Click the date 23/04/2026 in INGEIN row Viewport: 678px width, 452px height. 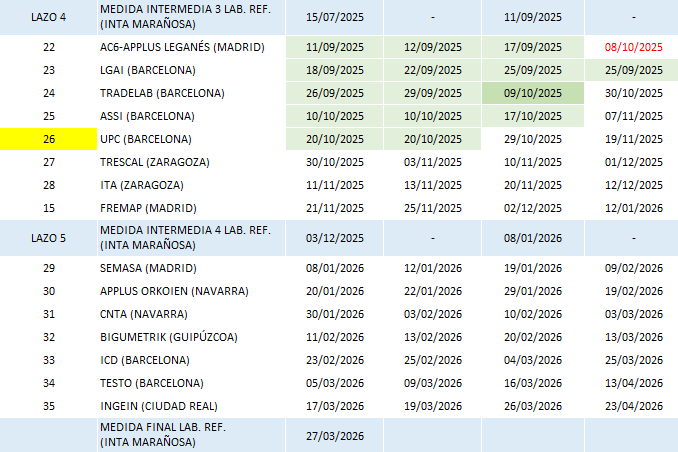click(635, 405)
